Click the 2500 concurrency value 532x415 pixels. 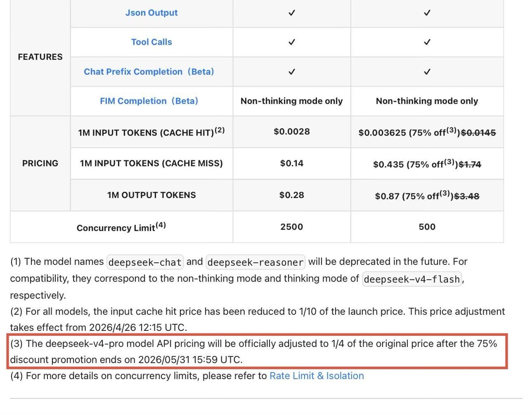(x=292, y=227)
